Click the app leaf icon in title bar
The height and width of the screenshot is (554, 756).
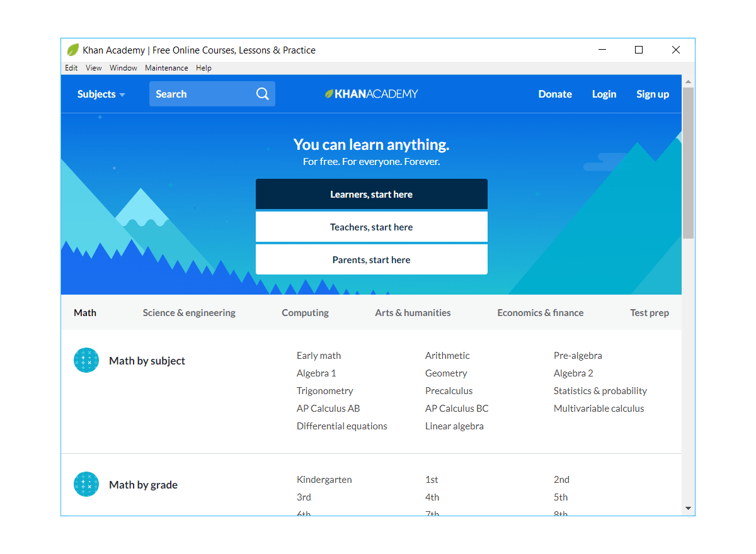(x=73, y=50)
